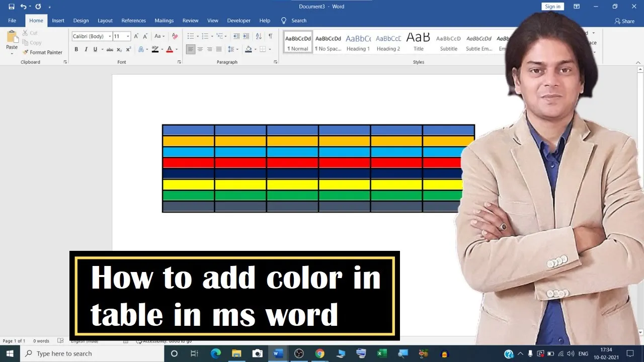The image size is (644, 362).
Task: Select the Format Painter tool
Action: [x=43, y=52]
